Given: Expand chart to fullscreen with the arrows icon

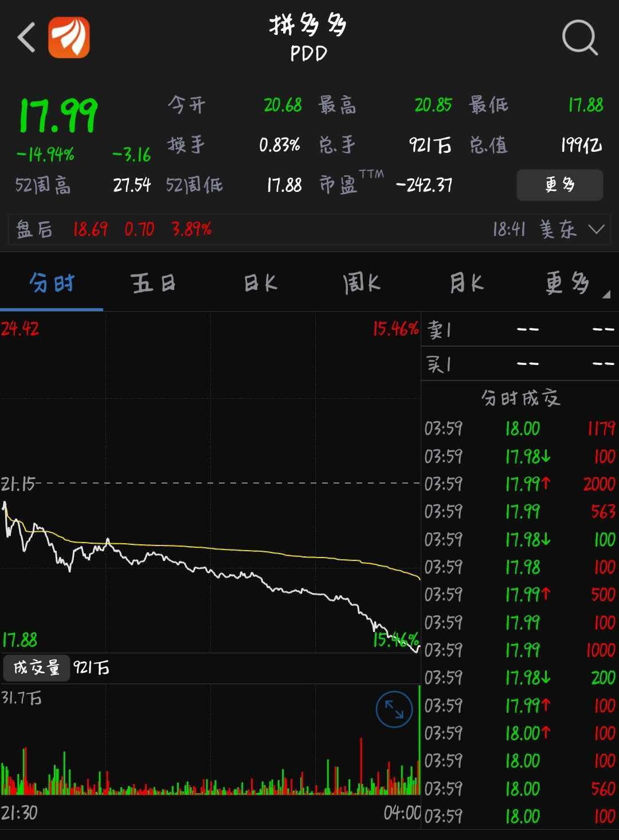Looking at the screenshot, I should click(394, 709).
